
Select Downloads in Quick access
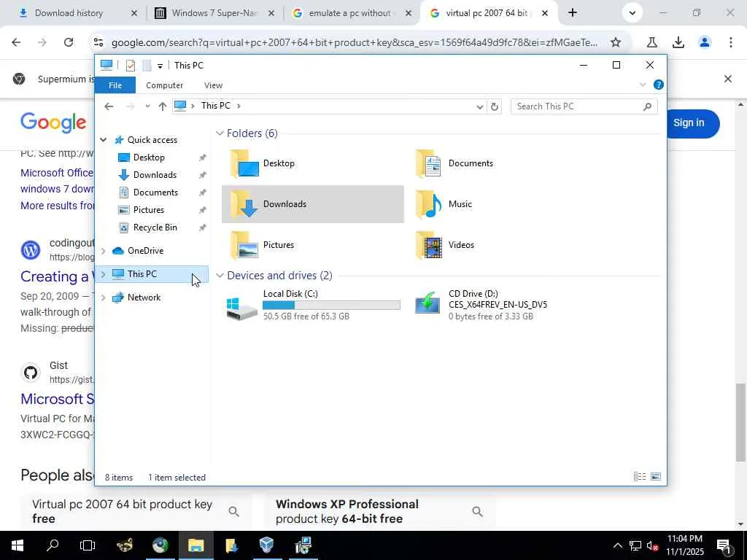[155, 175]
